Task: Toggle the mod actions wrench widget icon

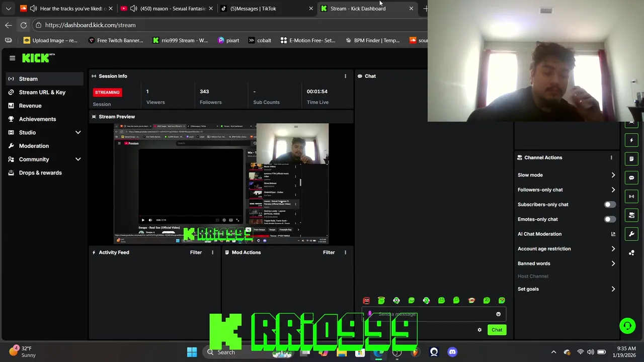Action: click(x=631, y=234)
